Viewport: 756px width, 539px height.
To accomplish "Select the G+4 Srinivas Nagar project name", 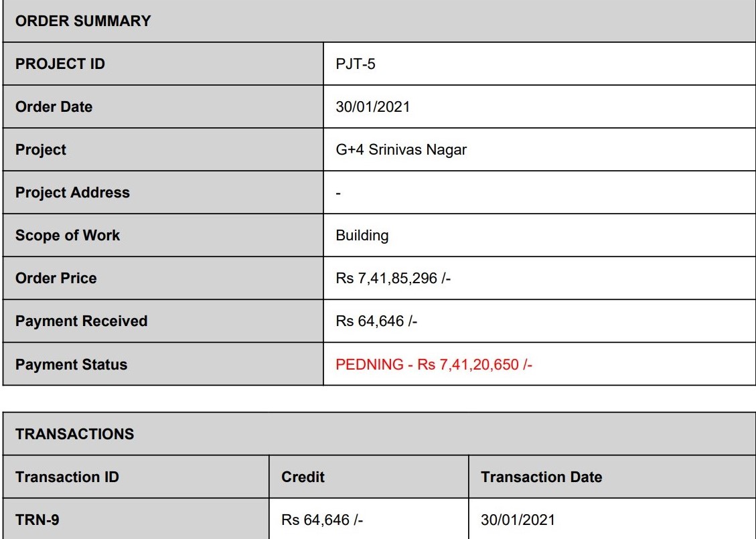I will click(401, 149).
